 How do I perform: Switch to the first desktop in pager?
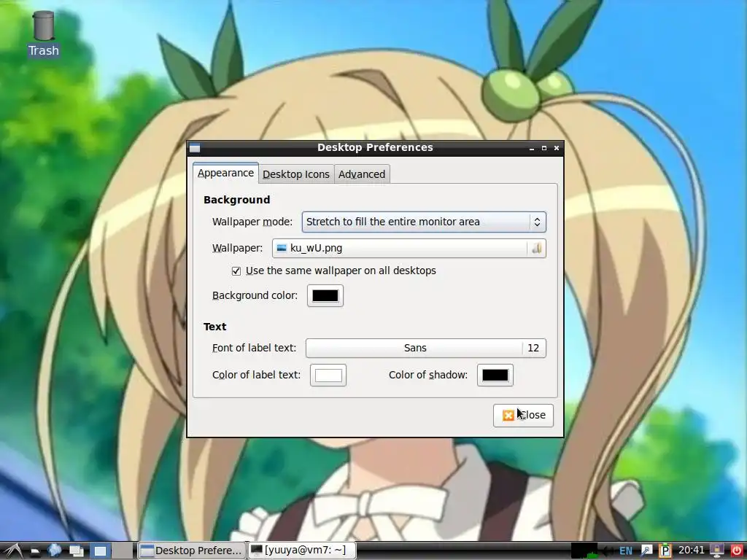tap(100, 551)
